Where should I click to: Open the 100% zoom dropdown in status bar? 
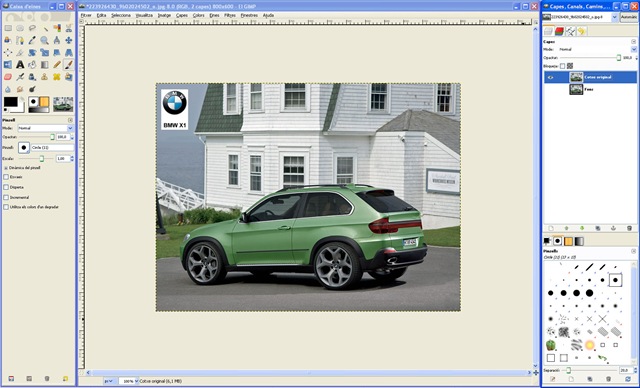(129, 381)
